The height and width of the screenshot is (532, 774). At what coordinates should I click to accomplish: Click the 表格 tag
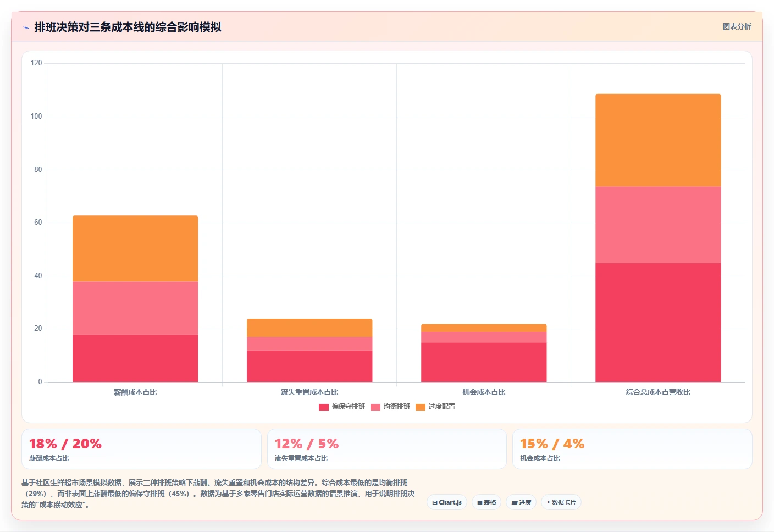(486, 502)
